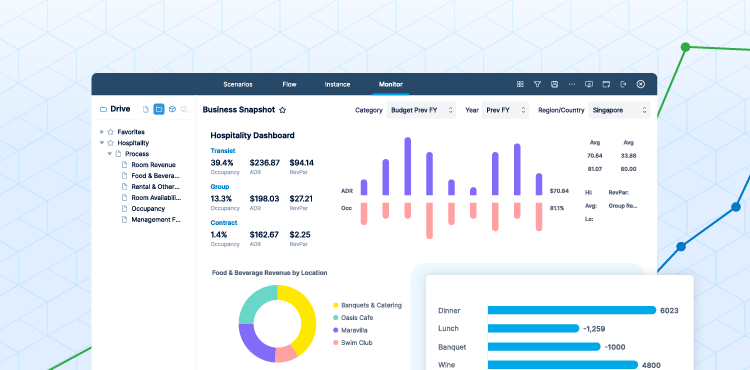Click the export/logout arrow icon
Viewport: 750px width, 370px height.
tap(623, 84)
